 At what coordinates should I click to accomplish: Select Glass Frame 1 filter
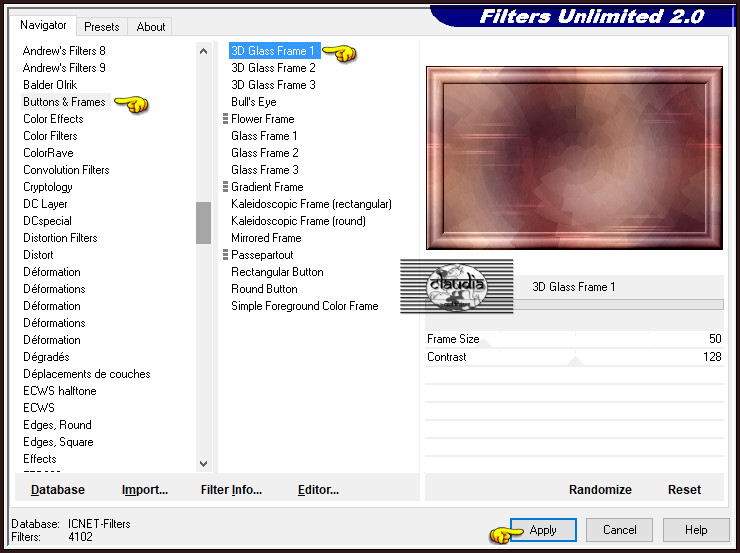pos(264,136)
